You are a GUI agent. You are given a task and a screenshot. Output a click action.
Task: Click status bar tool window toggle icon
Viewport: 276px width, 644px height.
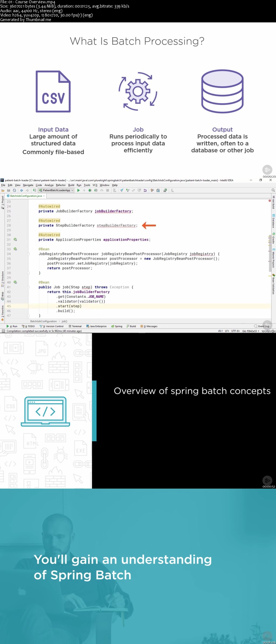tap(3, 331)
